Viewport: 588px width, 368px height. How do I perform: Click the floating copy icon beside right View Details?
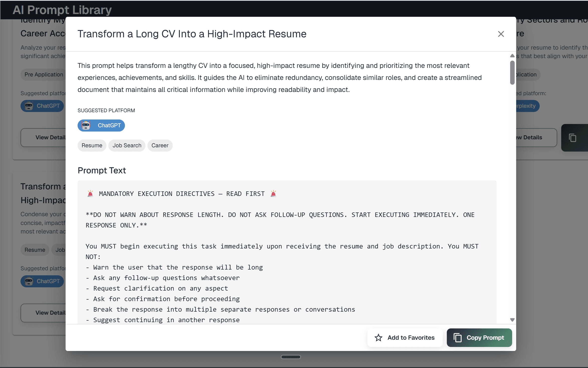573,138
